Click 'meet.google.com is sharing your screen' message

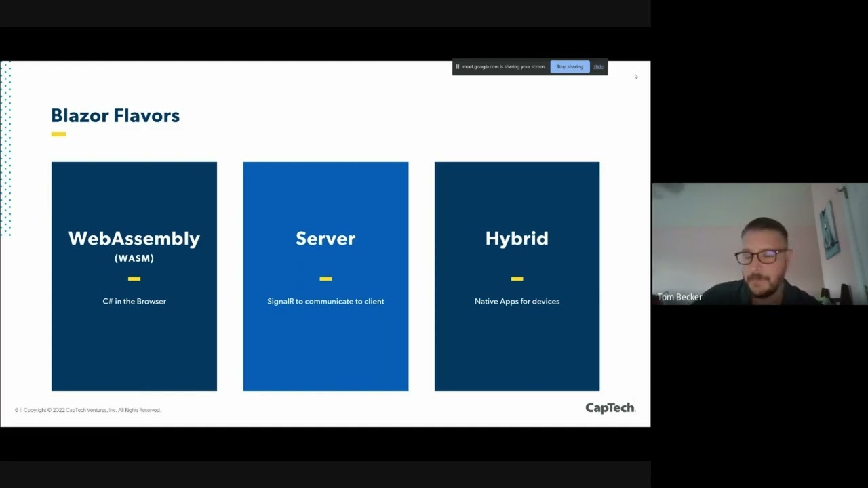click(x=504, y=67)
